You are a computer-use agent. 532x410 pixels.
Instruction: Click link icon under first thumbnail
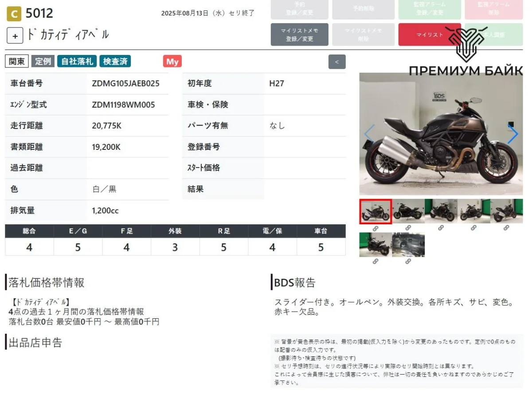click(375, 228)
